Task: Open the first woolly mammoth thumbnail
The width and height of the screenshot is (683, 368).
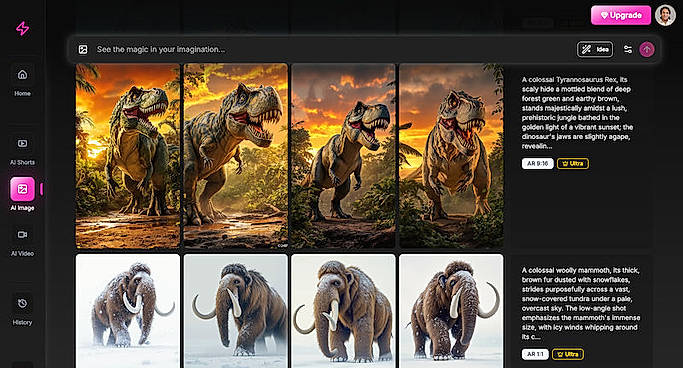Action: (x=128, y=311)
